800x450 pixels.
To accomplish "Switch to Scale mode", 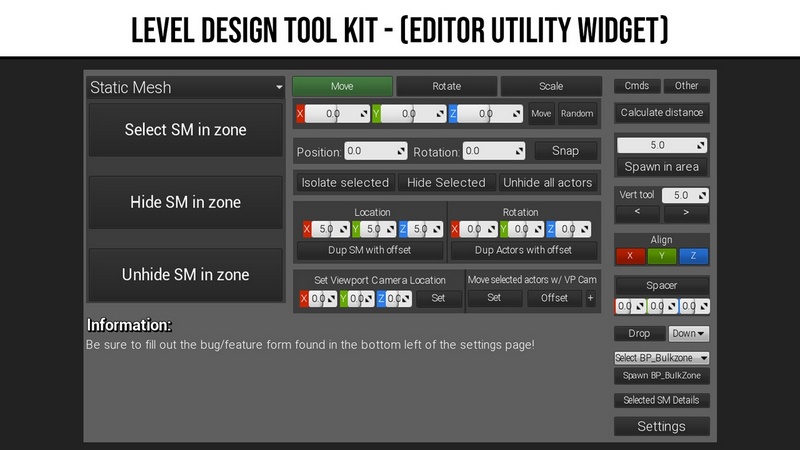I will point(550,86).
